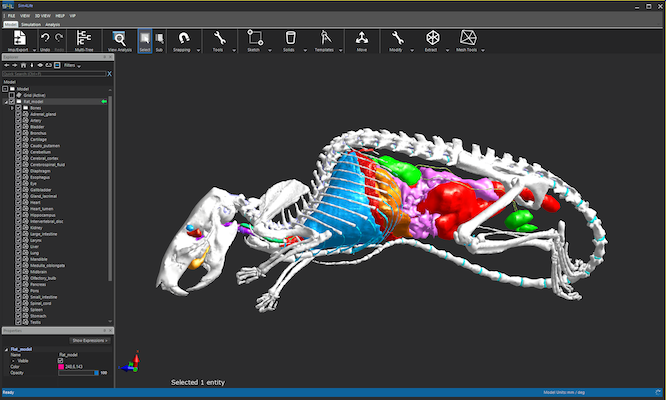This screenshot has width=666, height=400.
Task: Click the Extract tool icon
Action: [433, 38]
